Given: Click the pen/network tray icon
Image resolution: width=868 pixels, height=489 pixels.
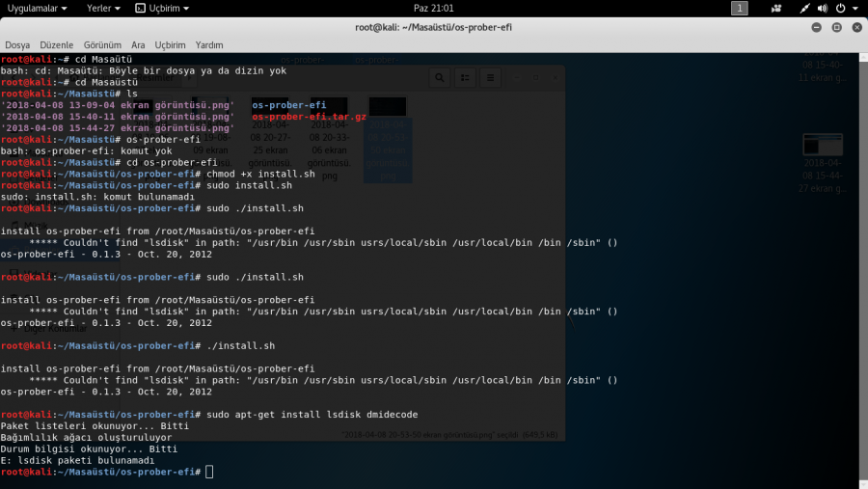Looking at the screenshot, I should [x=804, y=9].
